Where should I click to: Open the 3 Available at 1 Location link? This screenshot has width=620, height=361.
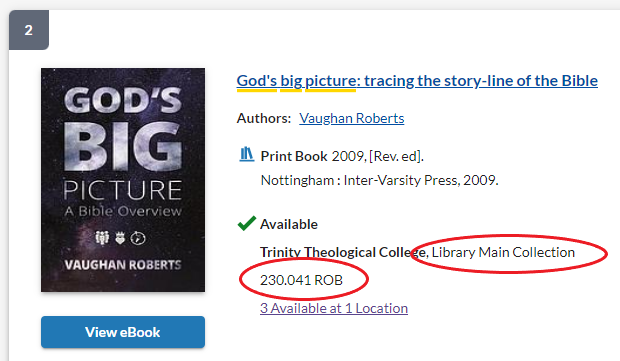pyautogui.click(x=334, y=308)
